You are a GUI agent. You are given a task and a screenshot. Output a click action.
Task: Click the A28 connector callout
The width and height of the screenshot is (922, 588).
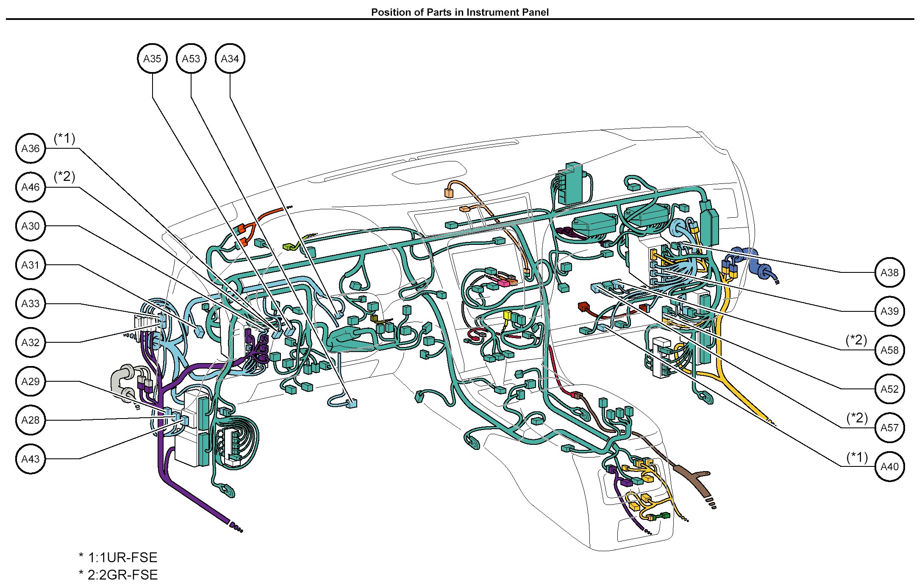pyautogui.click(x=31, y=420)
